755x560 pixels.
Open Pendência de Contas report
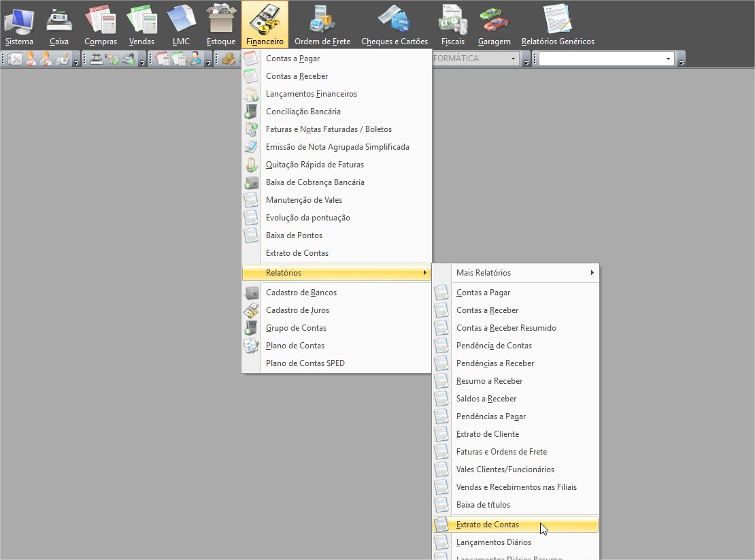[x=516, y=346]
